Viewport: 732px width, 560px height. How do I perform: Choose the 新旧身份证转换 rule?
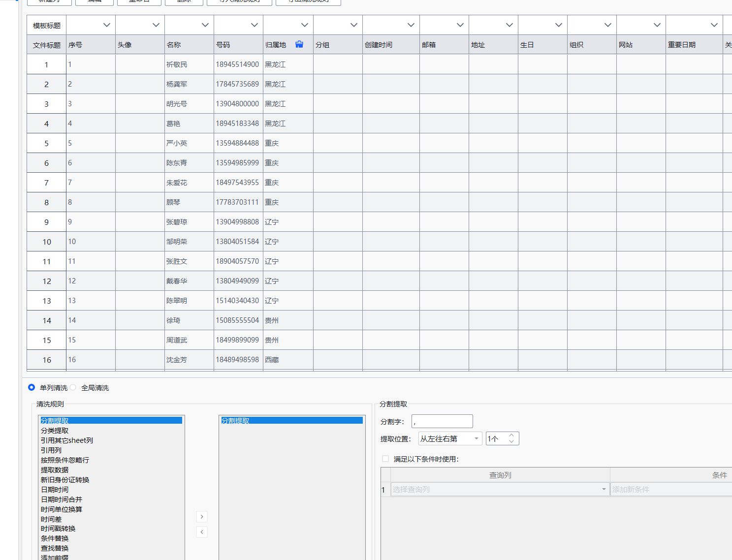65,480
